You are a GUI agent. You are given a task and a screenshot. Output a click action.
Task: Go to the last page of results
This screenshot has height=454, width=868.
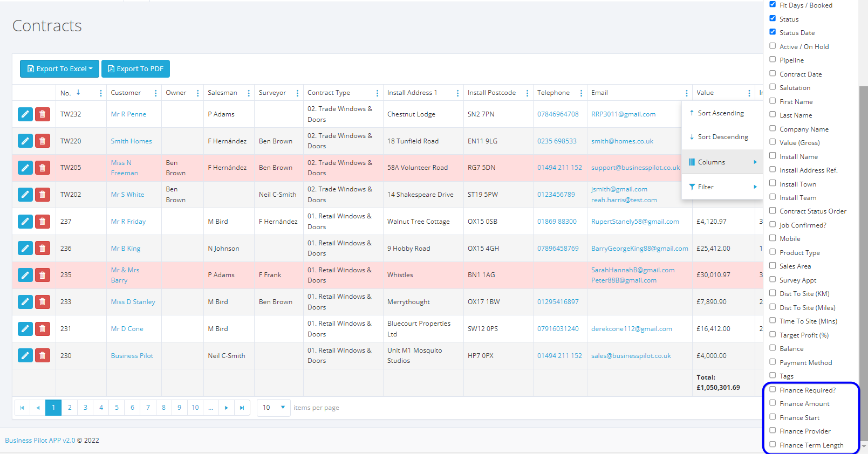pos(242,408)
